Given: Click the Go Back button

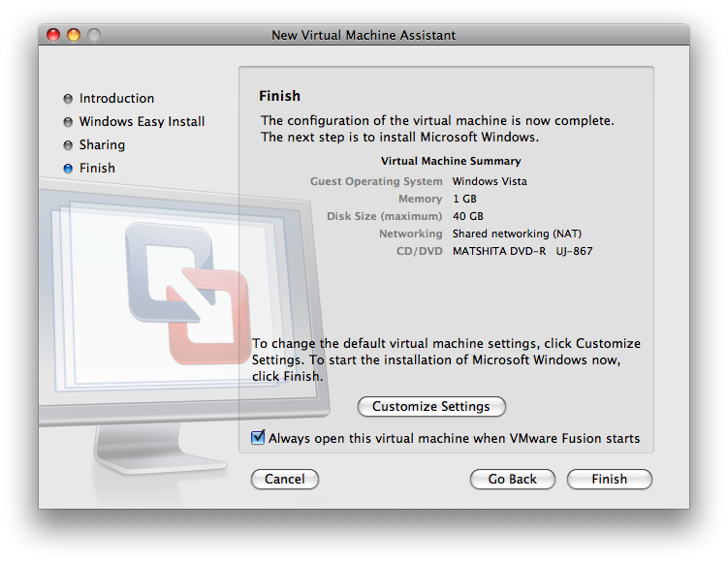Looking at the screenshot, I should 512,479.
